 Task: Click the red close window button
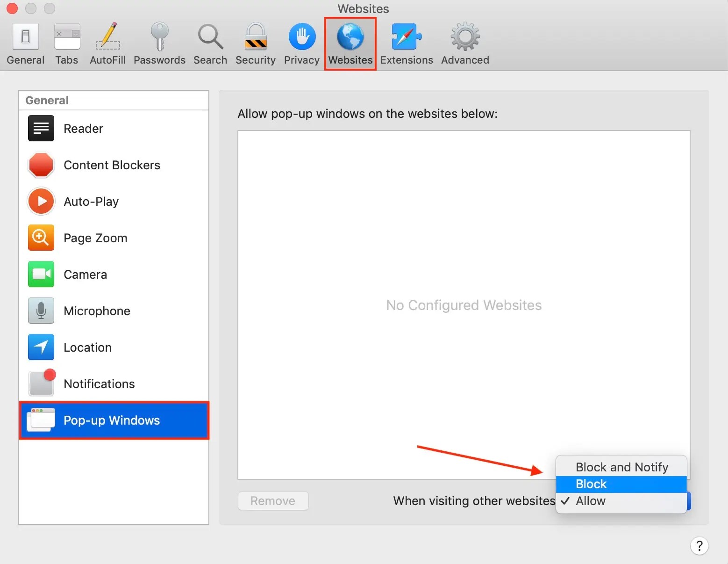tap(12, 8)
